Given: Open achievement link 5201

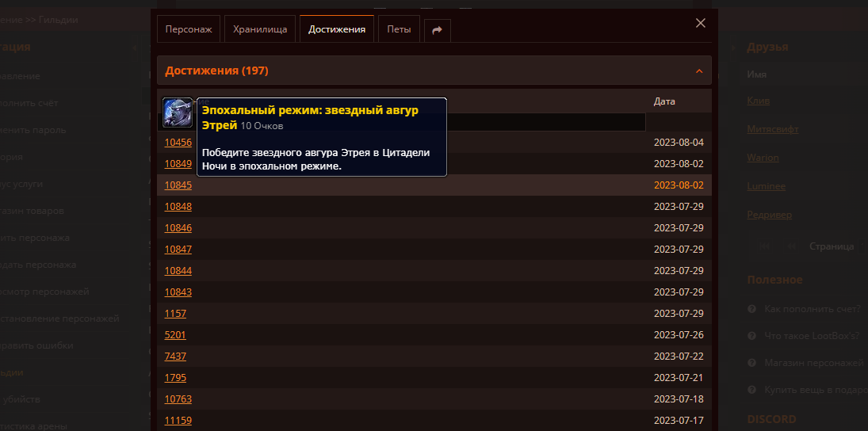Looking at the screenshot, I should (175, 335).
